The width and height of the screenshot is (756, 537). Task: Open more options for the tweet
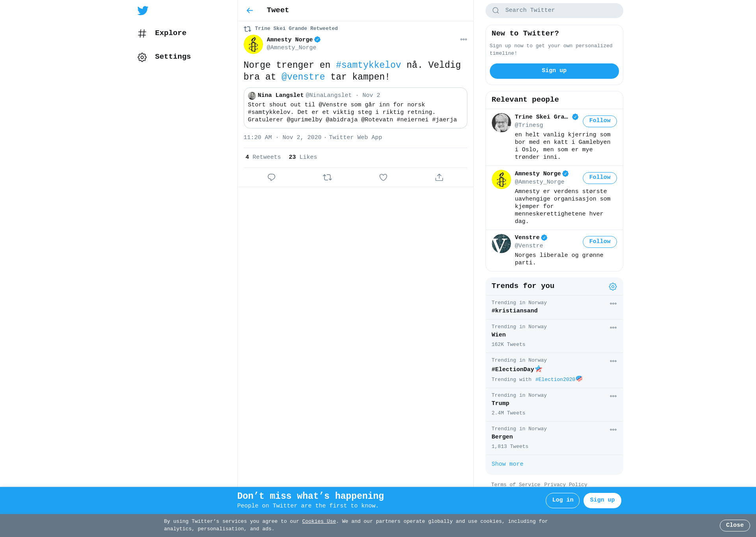pos(463,39)
